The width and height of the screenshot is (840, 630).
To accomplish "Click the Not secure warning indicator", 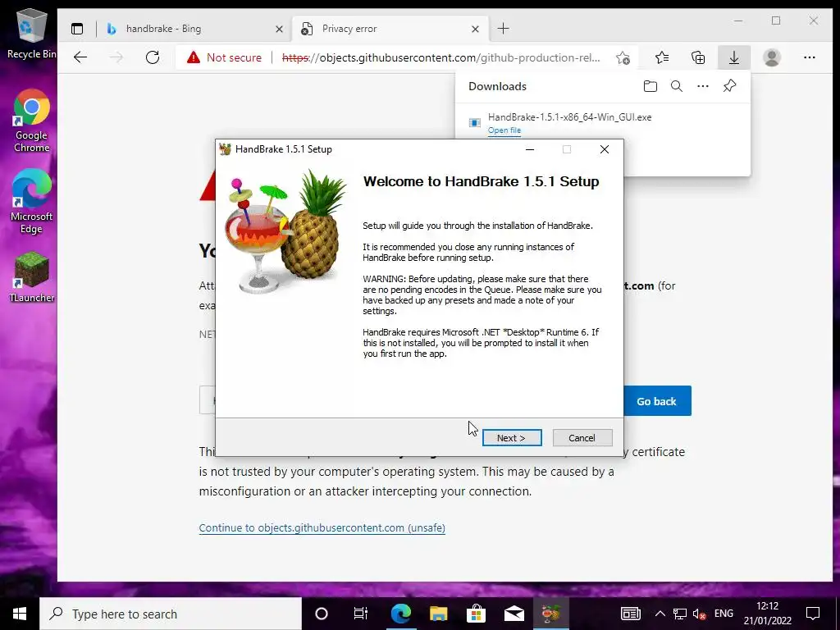I will point(224,57).
